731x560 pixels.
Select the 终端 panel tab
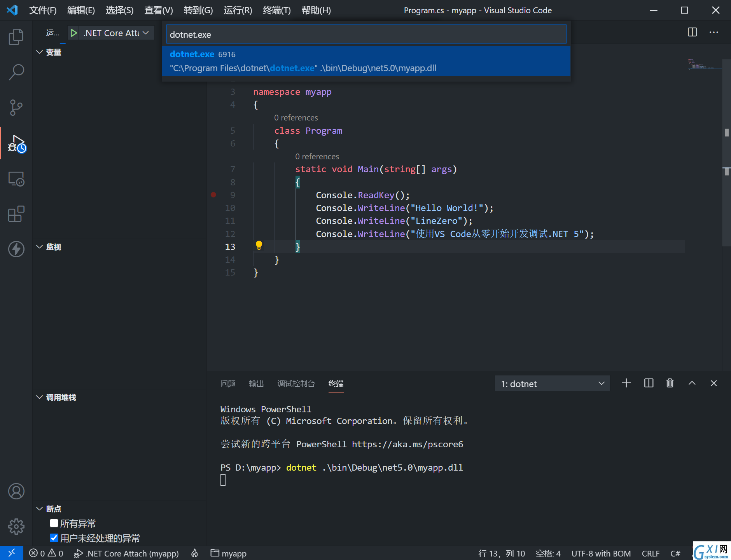(336, 384)
